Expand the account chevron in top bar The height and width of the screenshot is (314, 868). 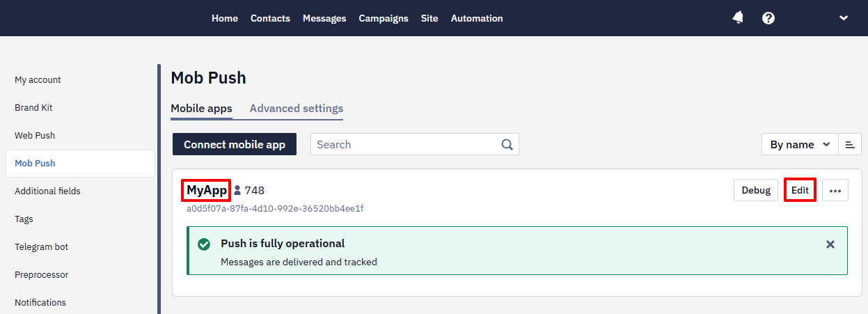point(844,18)
